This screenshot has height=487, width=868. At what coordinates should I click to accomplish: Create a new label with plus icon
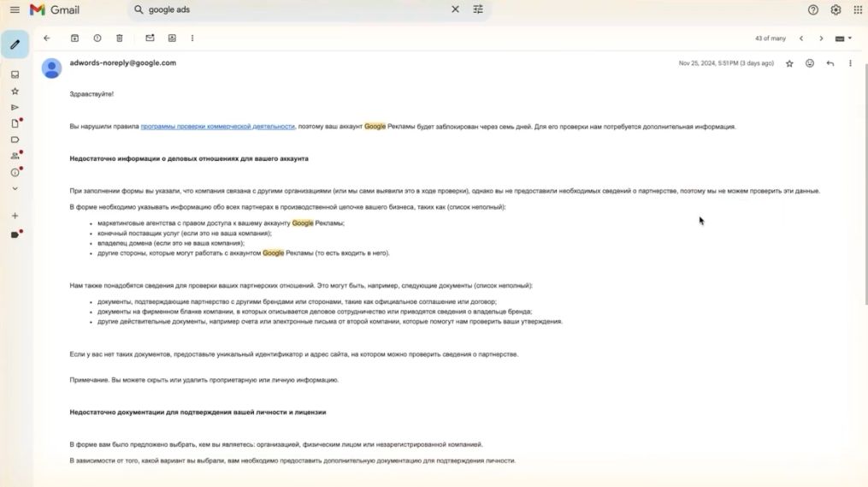coord(15,216)
